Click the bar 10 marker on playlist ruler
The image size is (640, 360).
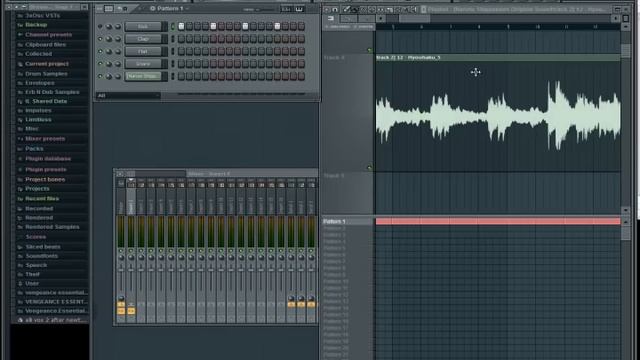(x=537, y=27)
